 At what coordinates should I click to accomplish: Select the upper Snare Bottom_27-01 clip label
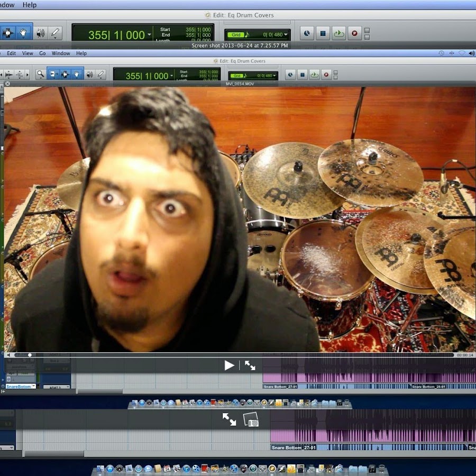[280, 387]
